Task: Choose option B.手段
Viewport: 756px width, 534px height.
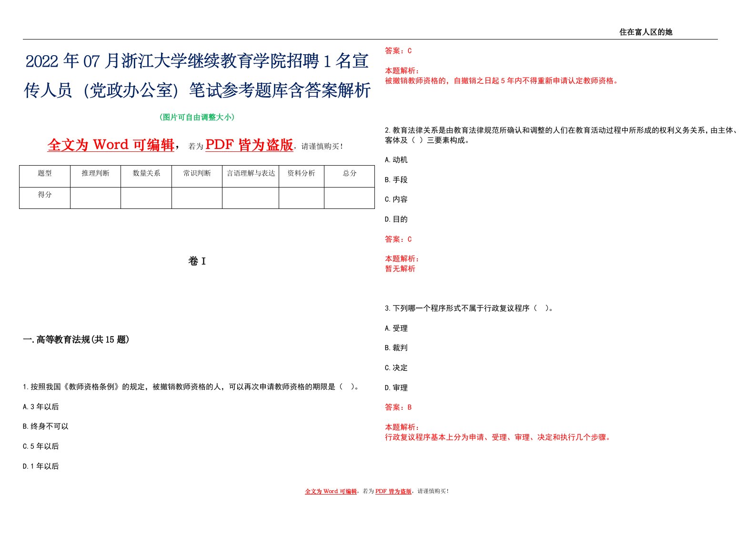Action: pyautogui.click(x=396, y=180)
